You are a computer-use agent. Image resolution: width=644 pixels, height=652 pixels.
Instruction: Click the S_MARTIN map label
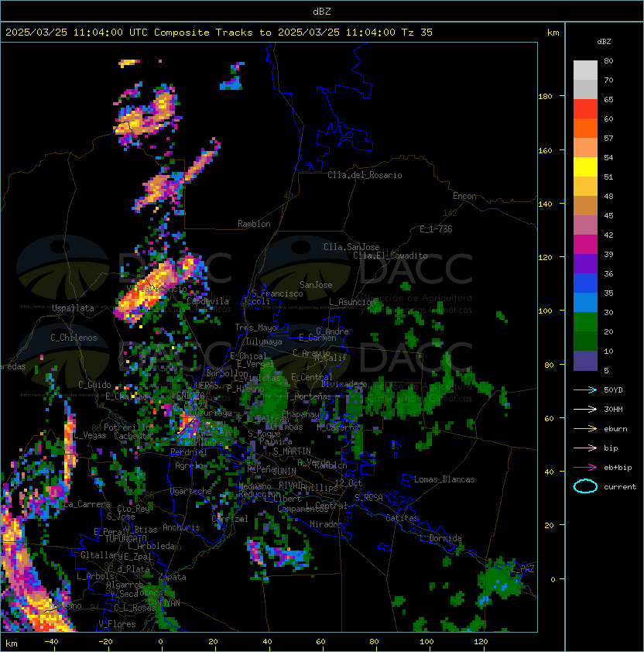coord(292,451)
